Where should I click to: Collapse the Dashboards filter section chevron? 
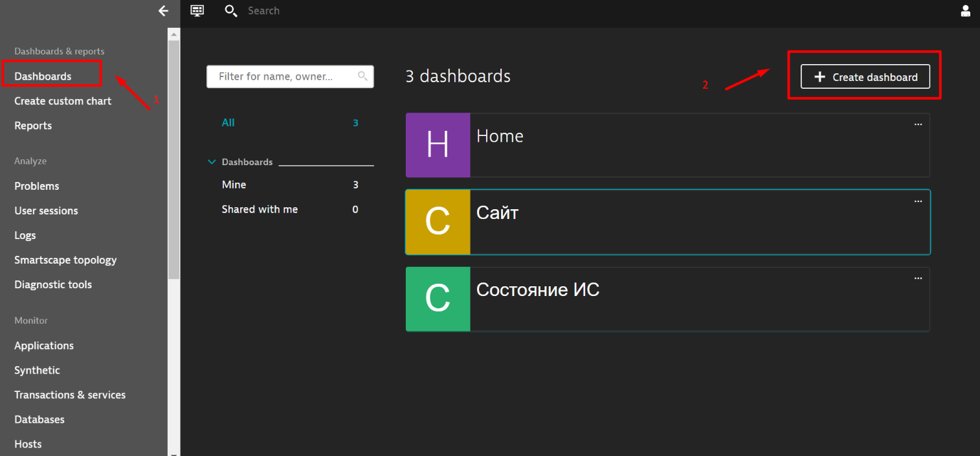pos(212,162)
